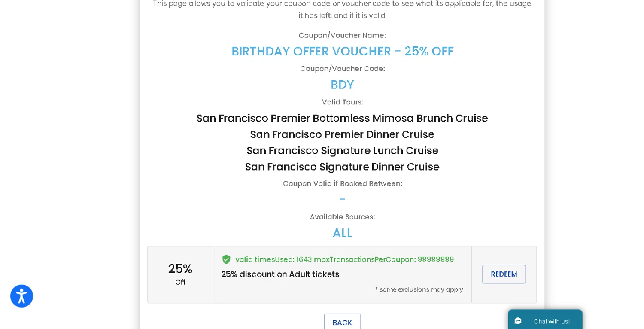Image resolution: width=644 pixels, height=329 pixels.
Task: Click the chat speech bubble icon
Action: pos(518,321)
